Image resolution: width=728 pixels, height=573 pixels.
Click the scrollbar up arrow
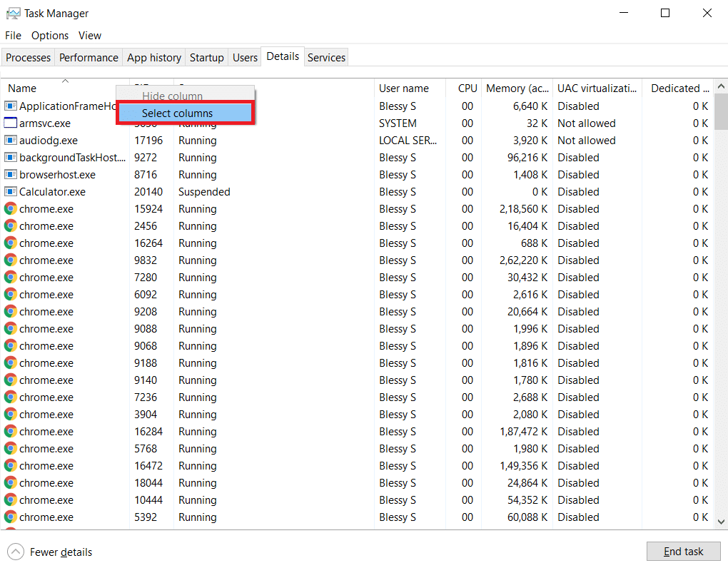tap(721, 86)
